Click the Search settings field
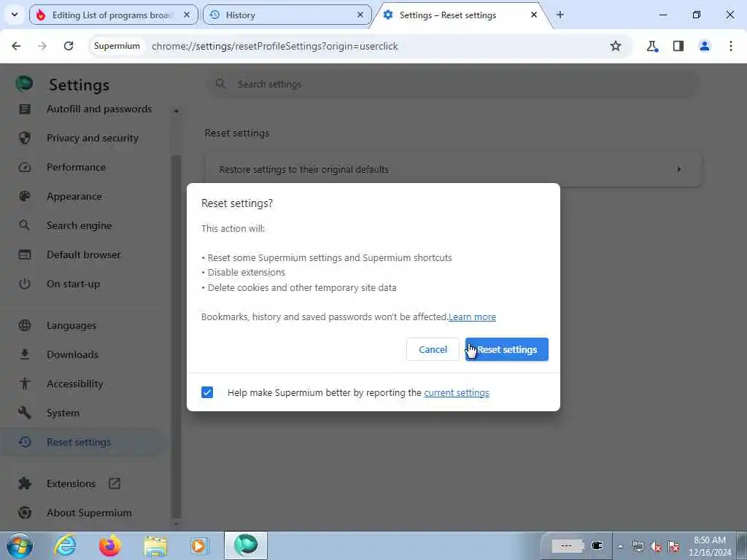This screenshot has height=560, width=747. 452,85
